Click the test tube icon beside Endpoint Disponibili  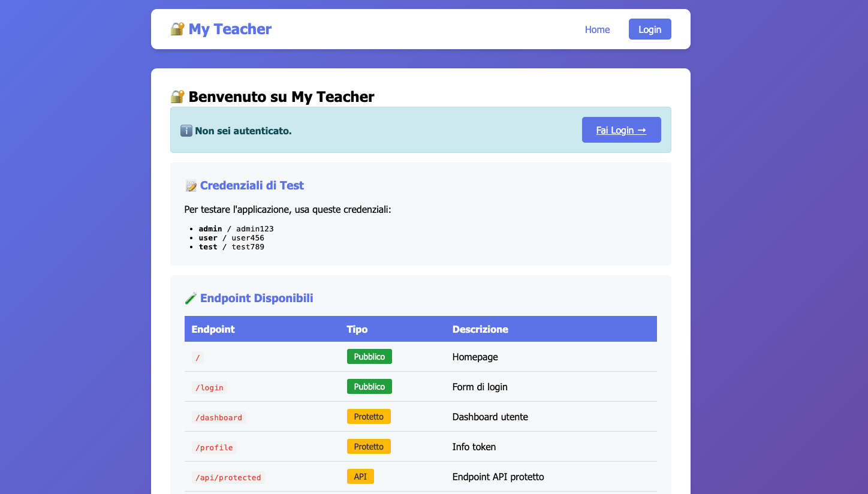pyautogui.click(x=191, y=299)
